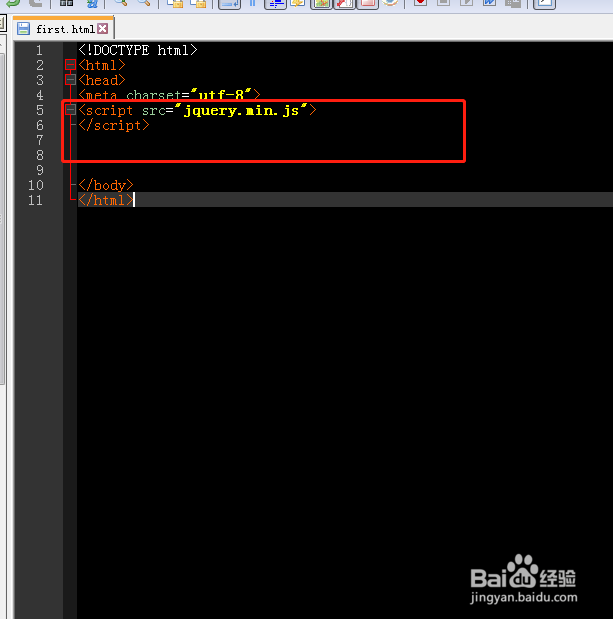The image size is (613, 619).
Task: Click the "jquery.min.js" string
Action: tap(241, 110)
